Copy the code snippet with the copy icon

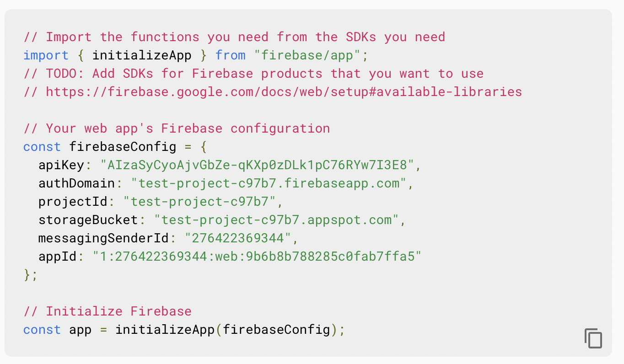coord(593,338)
